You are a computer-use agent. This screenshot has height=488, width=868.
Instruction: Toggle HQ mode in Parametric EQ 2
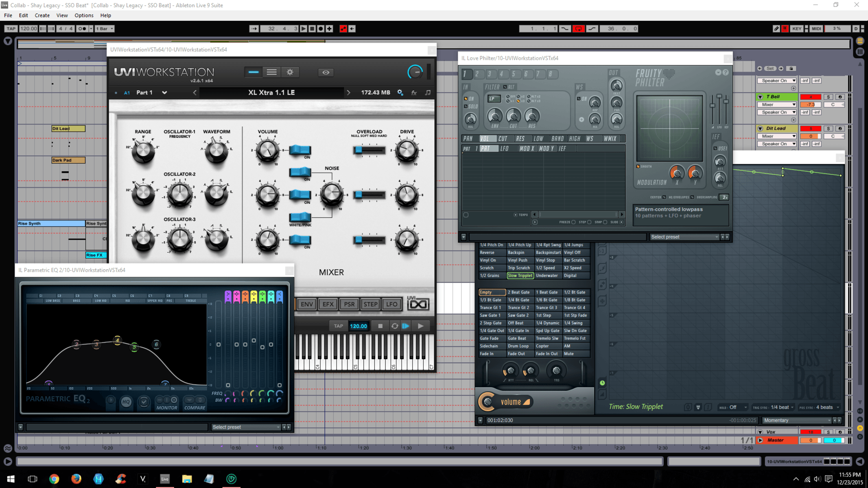click(126, 402)
